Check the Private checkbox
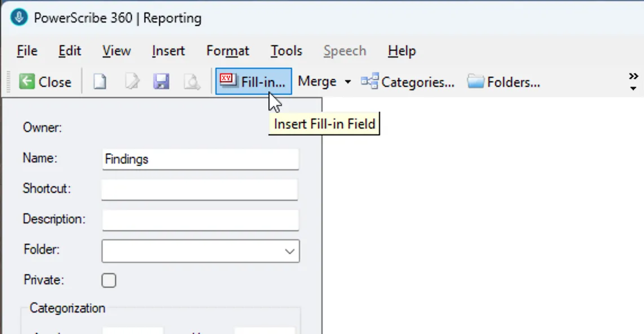 [x=109, y=280]
